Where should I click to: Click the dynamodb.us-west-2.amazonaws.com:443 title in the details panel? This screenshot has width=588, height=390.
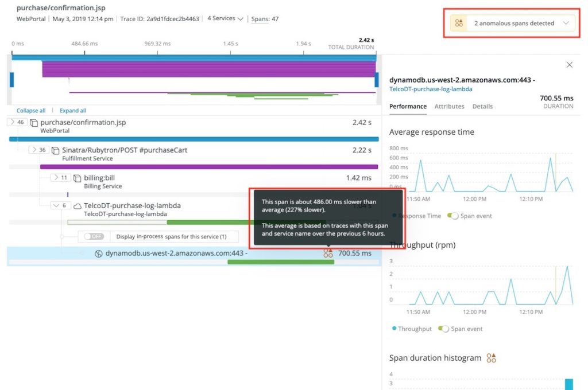click(x=462, y=80)
